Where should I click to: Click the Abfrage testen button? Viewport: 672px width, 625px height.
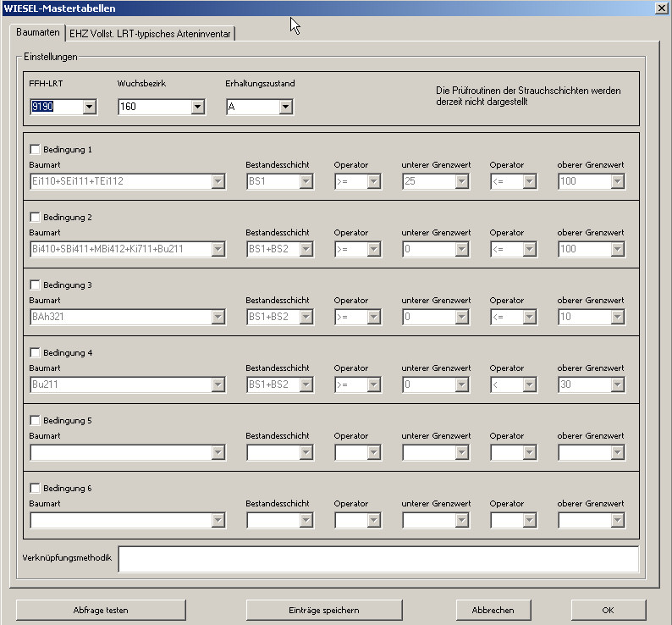(x=101, y=610)
